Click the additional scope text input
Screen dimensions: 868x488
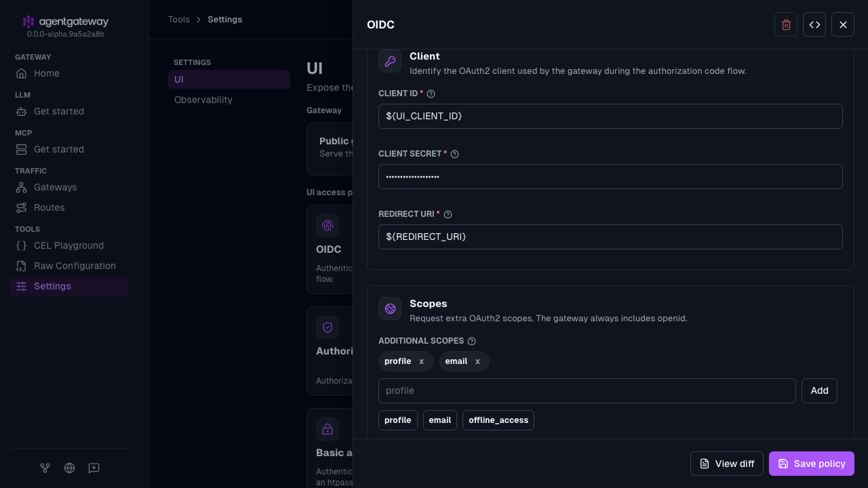587,390
